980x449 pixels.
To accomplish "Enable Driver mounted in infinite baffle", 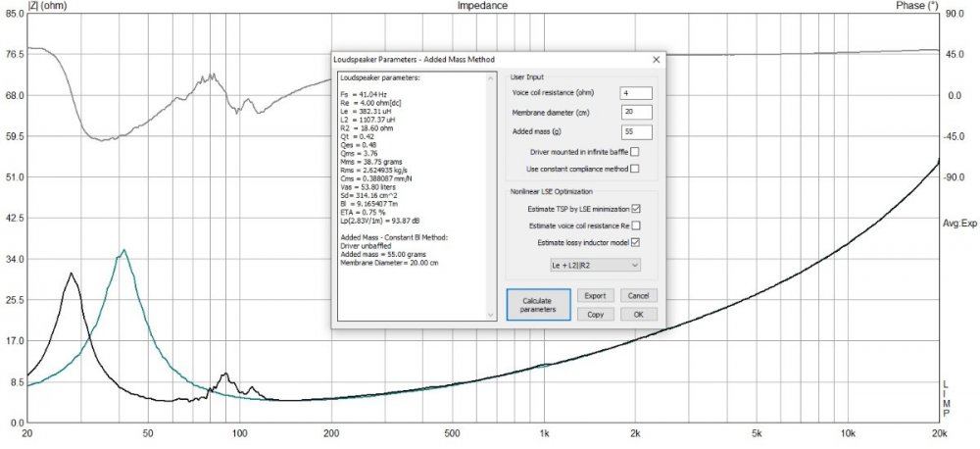I will click(635, 151).
